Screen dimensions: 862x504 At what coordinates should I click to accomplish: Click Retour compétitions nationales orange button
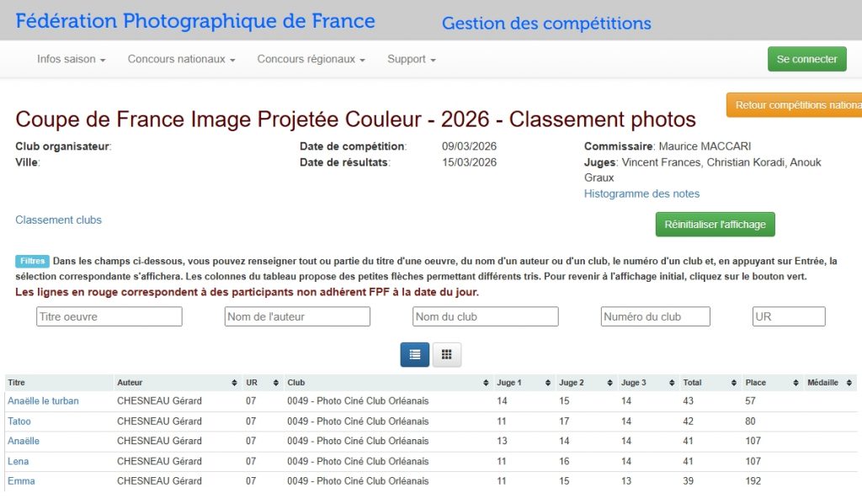click(795, 105)
